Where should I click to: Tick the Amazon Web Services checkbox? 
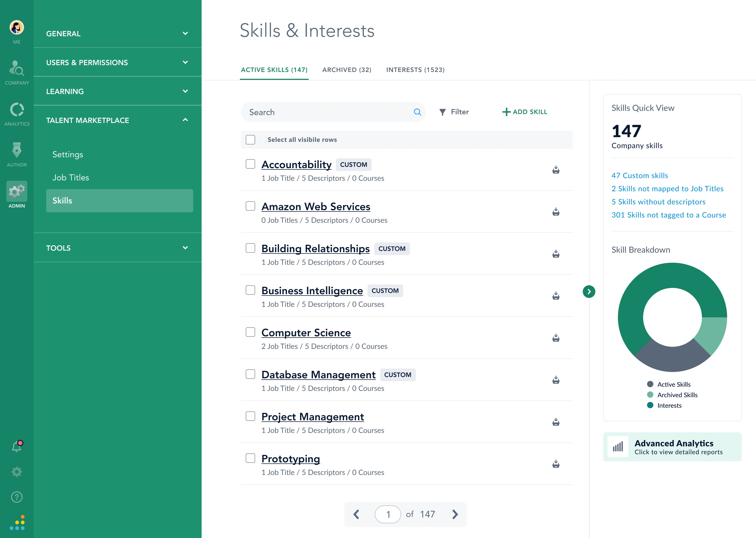coord(251,206)
